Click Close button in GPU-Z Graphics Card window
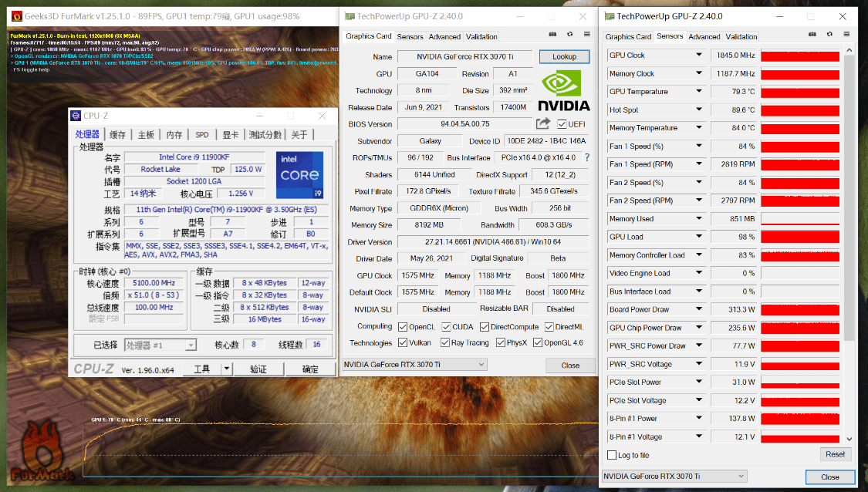Viewport: 868px width, 492px height. [570, 366]
